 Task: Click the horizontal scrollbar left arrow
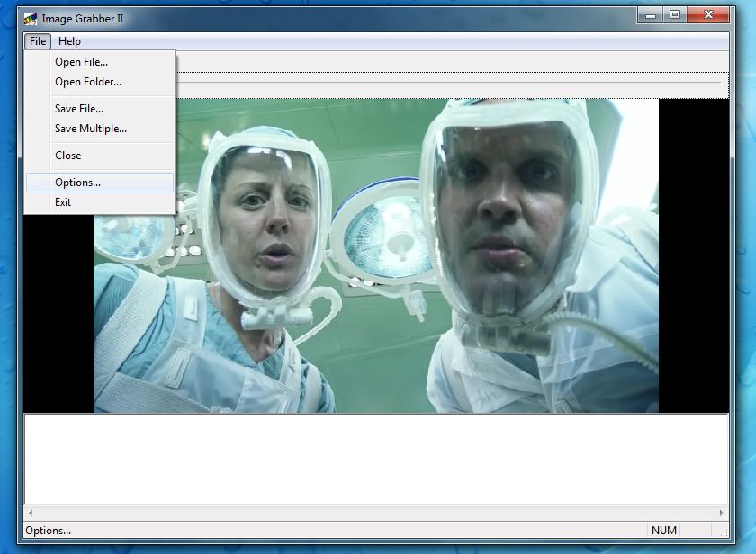point(31,513)
